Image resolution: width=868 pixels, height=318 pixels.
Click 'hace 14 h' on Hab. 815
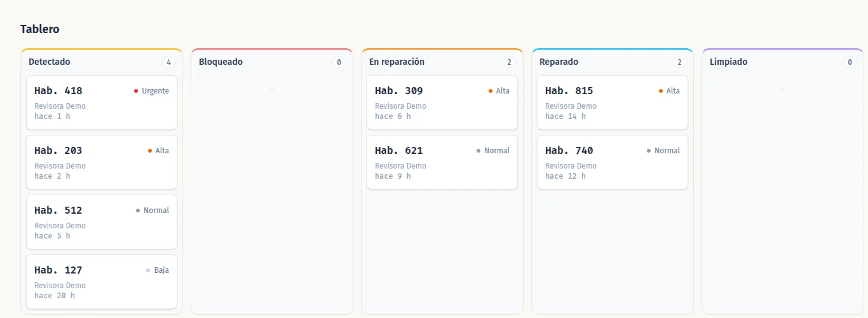point(566,116)
